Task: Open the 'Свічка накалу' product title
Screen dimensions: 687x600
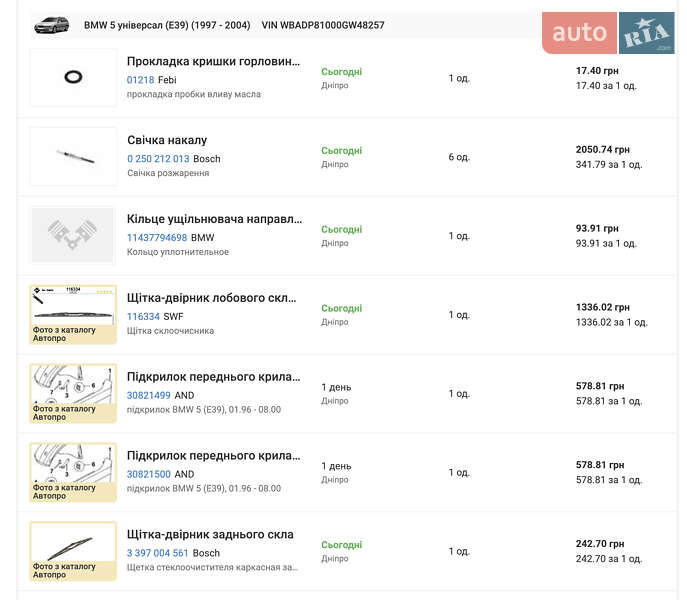Action: pos(167,140)
